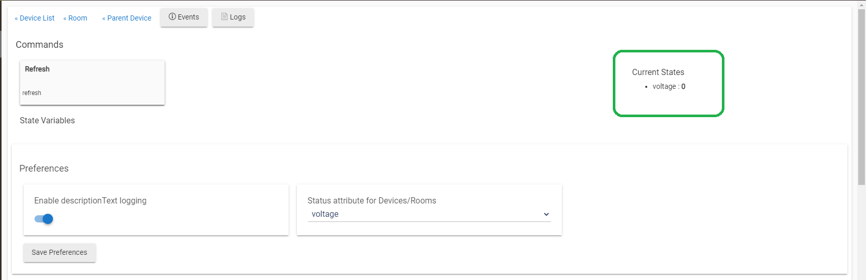Click the Current States heading
Image resolution: width=868 pixels, height=280 pixels.
pos(658,72)
